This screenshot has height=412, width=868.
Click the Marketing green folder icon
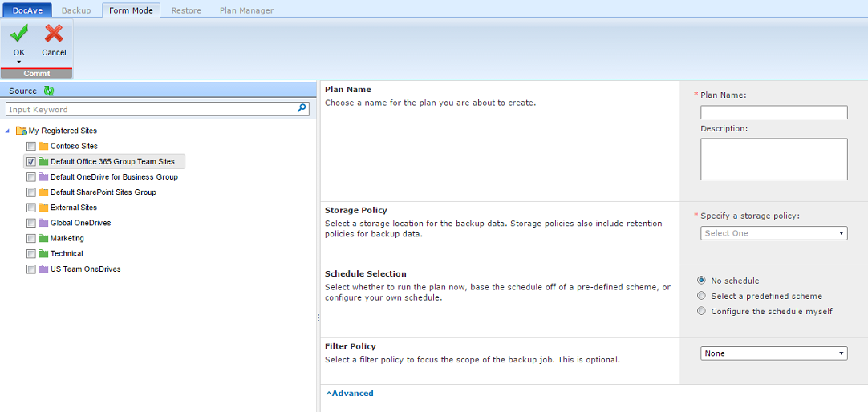pyautogui.click(x=43, y=238)
